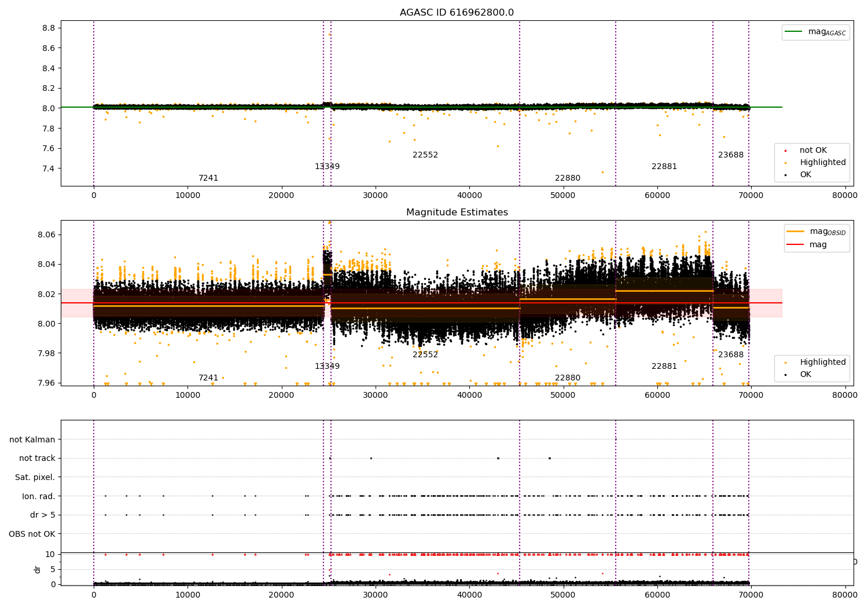
Task: Click the rotated "dr" y-axis label
Action: (38, 569)
